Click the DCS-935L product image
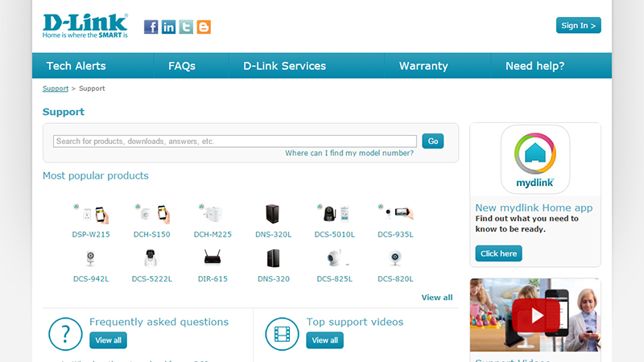 395,213
